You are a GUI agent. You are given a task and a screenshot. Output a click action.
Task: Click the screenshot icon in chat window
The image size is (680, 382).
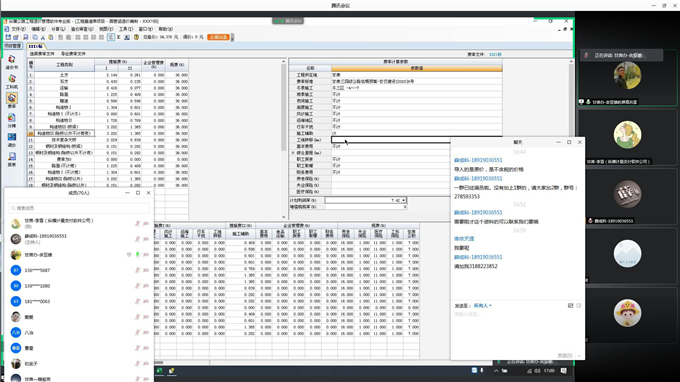point(570,306)
